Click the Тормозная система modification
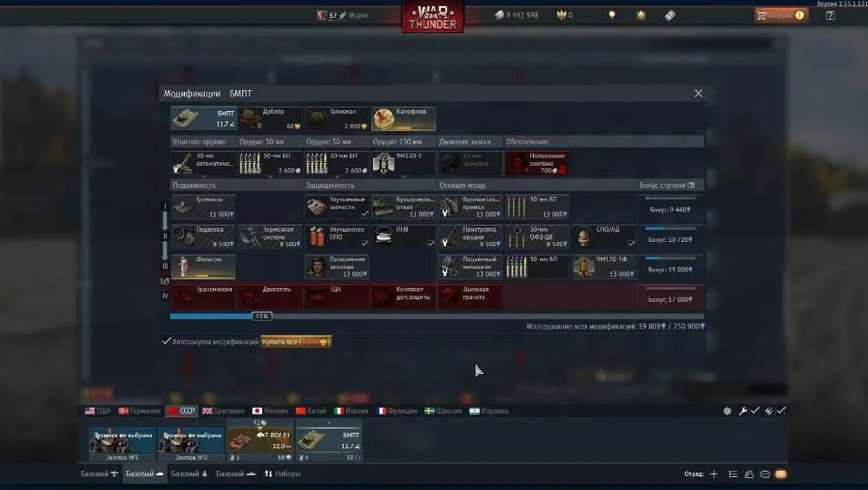Viewport: 868px width, 490px height. pos(270,237)
